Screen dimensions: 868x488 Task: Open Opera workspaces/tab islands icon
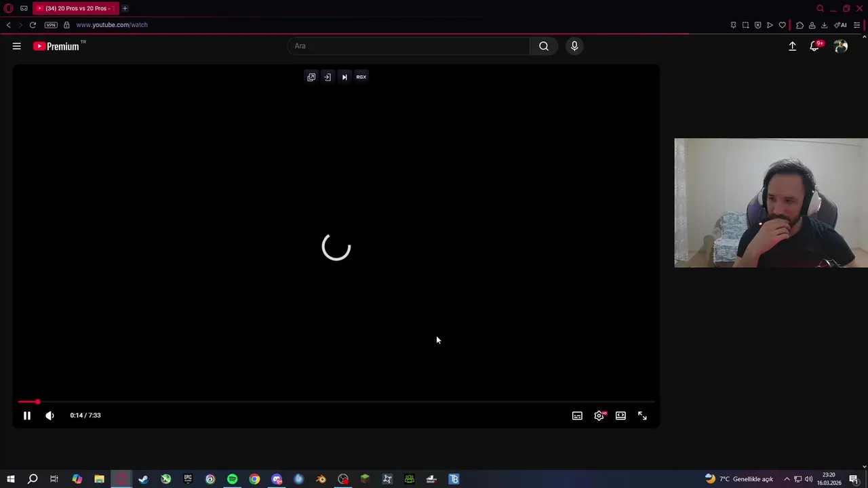pyautogui.click(x=24, y=8)
